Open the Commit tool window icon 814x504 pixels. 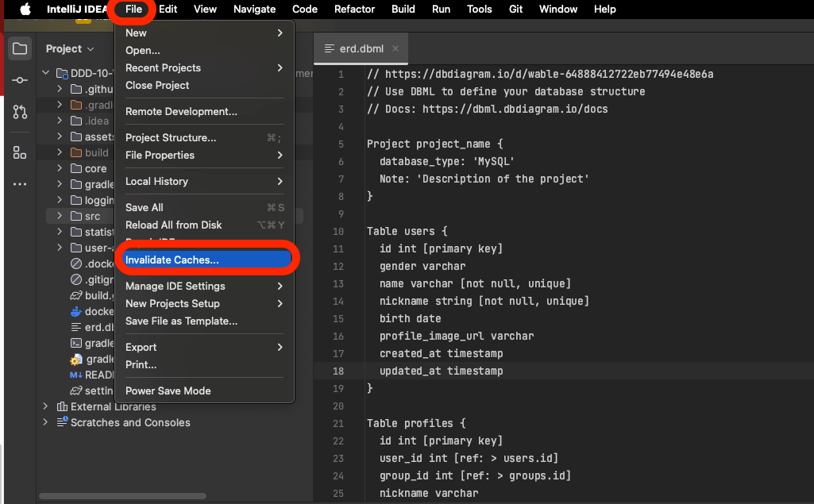[20, 80]
